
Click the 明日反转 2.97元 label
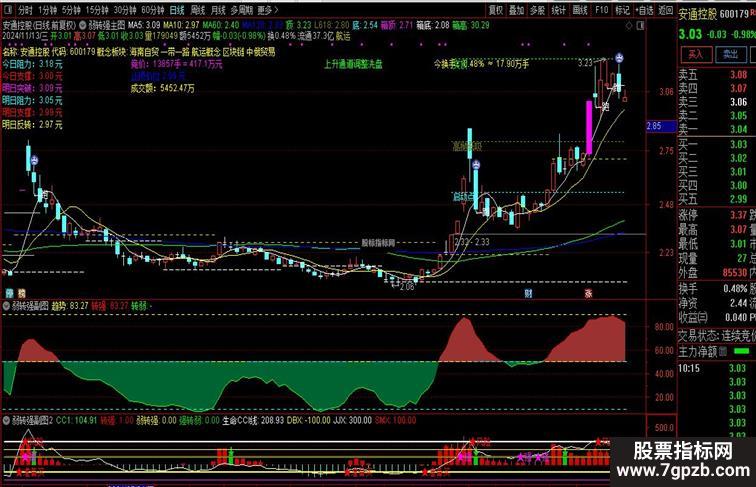[32, 124]
